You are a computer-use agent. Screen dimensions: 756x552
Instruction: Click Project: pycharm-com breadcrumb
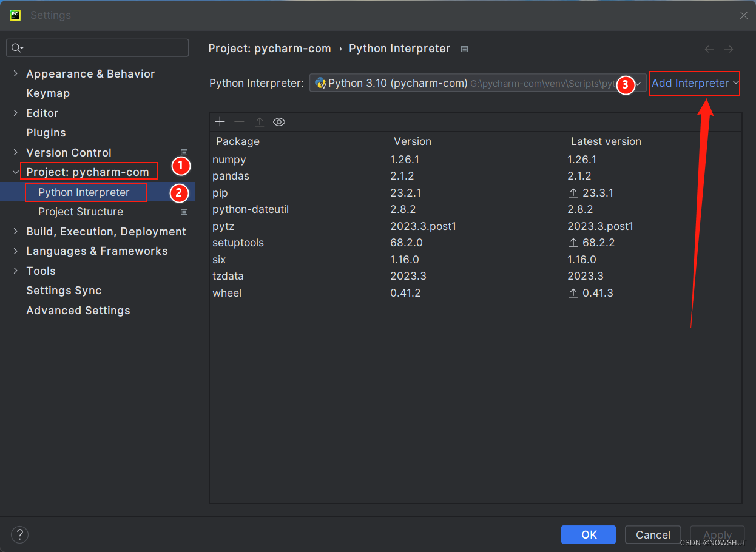point(269,49)
